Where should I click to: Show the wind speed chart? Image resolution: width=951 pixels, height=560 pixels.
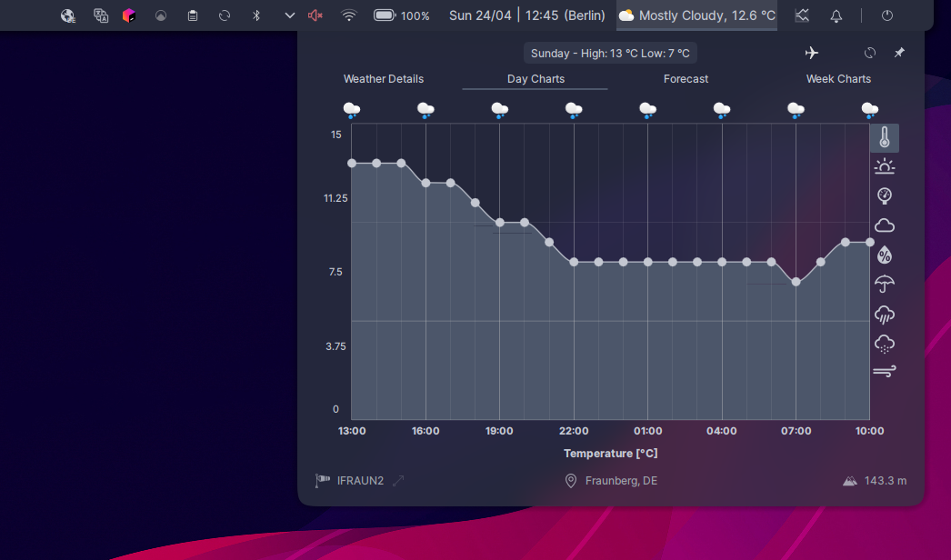(x=885, y=371)
